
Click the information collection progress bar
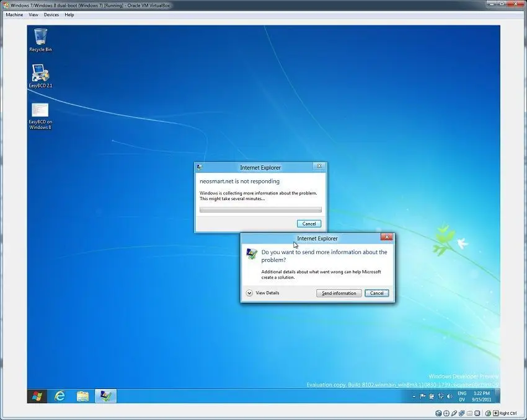260,209
